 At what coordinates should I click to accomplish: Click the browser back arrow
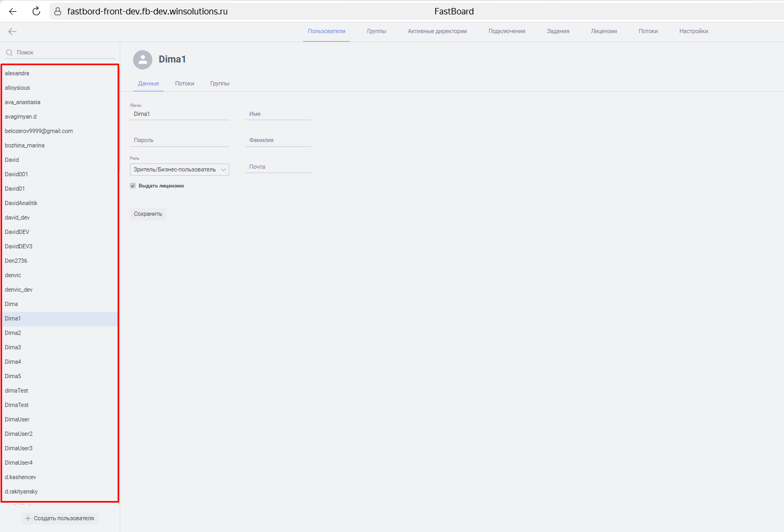pyautogui.click(x=13, y=11)
